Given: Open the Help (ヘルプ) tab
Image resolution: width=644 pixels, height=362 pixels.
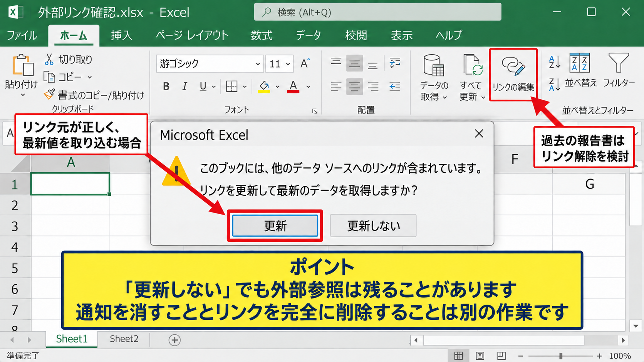Looking at the screenshot, I should point(449,35).
